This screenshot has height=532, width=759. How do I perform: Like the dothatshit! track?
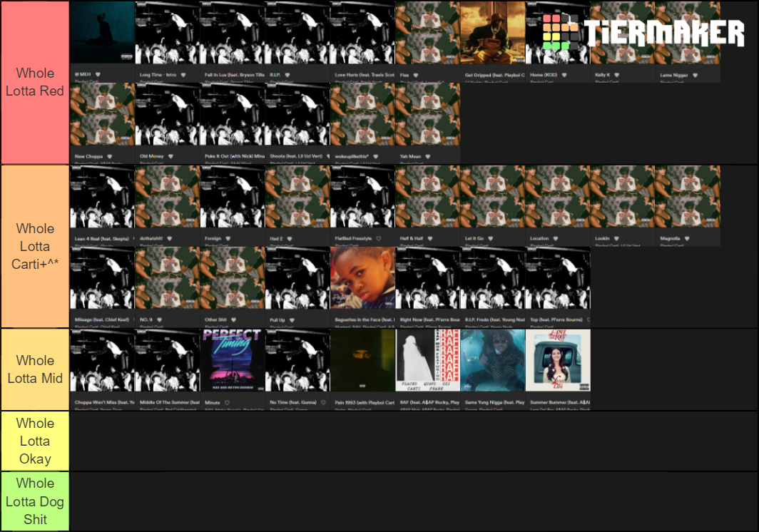tap(170, 238)
